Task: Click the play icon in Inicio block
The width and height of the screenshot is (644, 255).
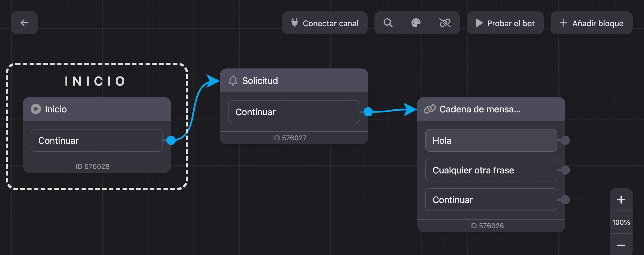Action: coord(36,109)
